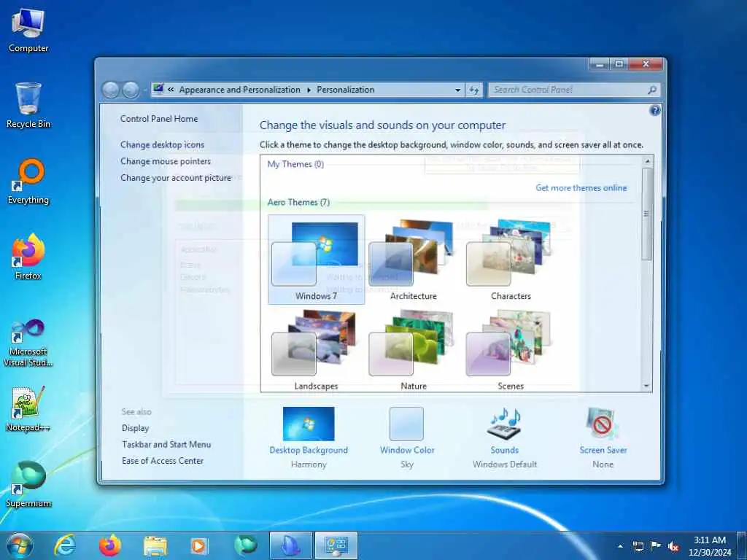The height and width of the screenshot is (560, 747).
Task: Open Change desktop icons
Action: [x=162, y=144]
